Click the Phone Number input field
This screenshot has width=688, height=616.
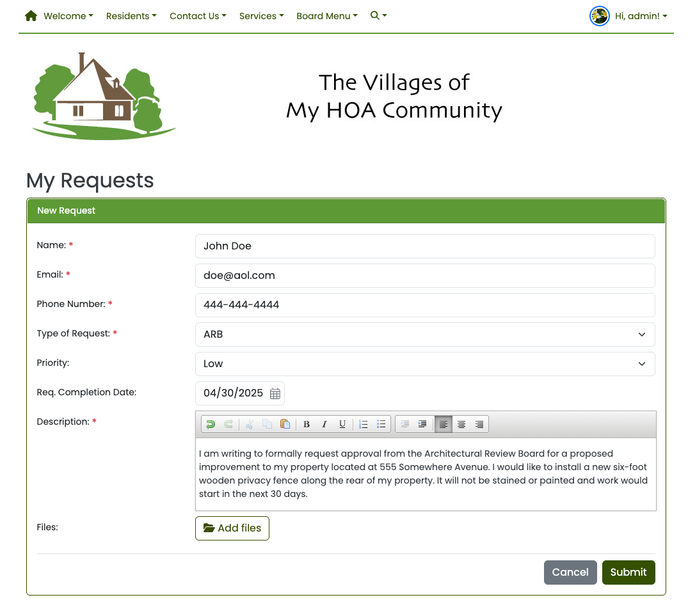[x=424, y=305]
